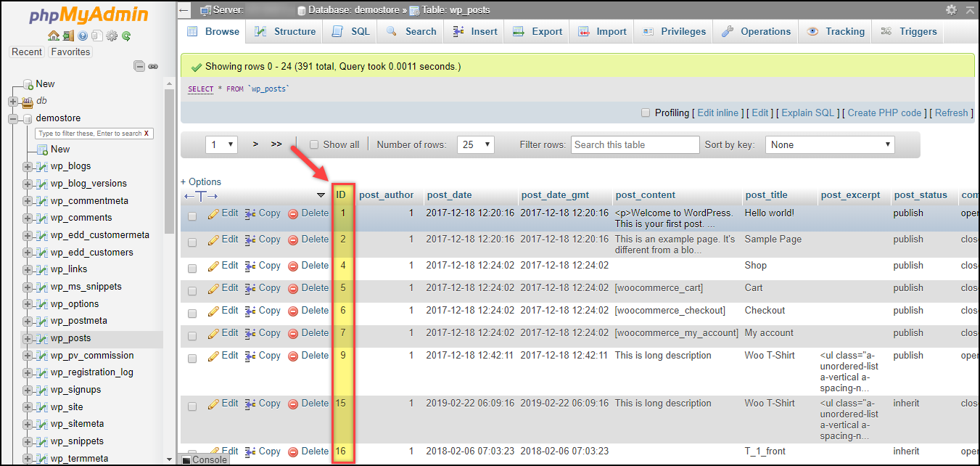Click the Recent button

[27, 52]
